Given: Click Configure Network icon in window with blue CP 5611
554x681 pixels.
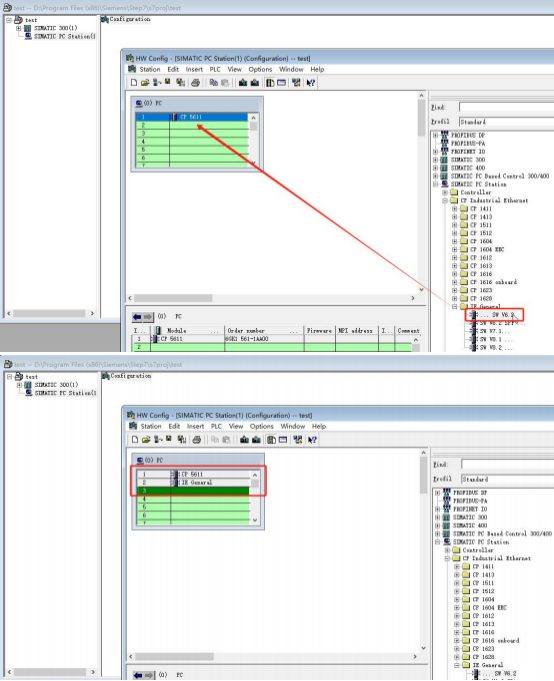Looking at the screenshot, I should click(297, 83).
